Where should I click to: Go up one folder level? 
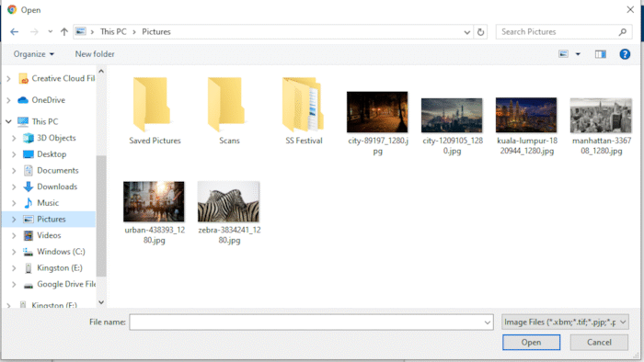(64, 31)
